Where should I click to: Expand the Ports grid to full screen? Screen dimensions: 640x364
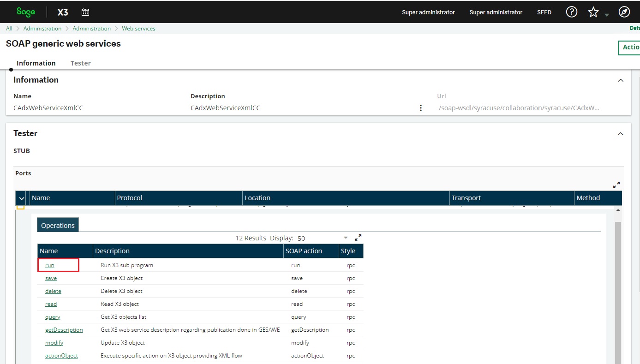click(616, 185)
